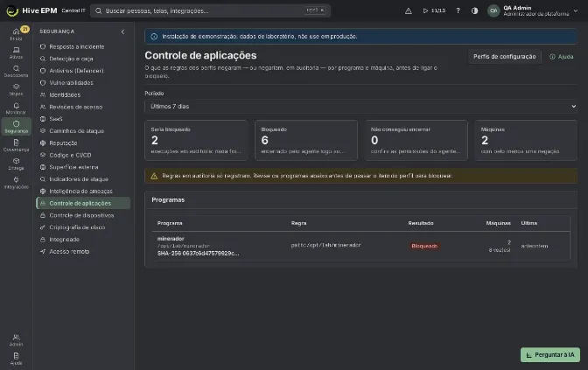Click the Integridade lock icon
Viewport: 588px width, 370px height.
(x=43, y=239)
